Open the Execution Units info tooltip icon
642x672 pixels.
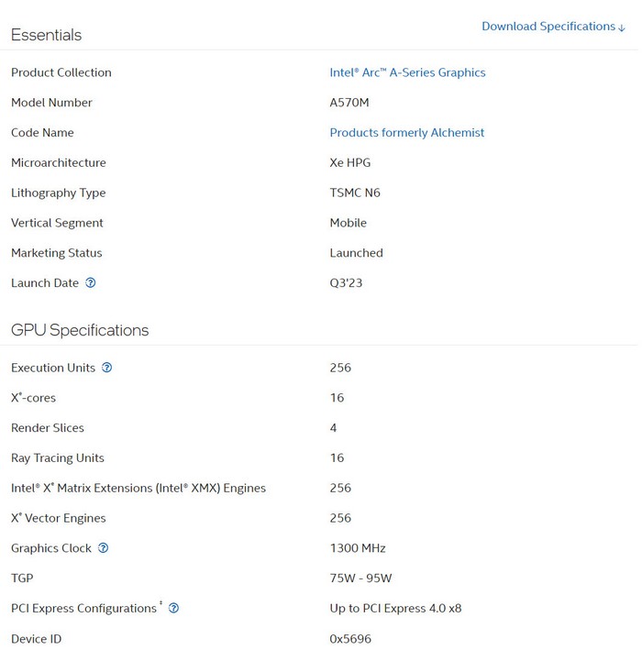(x=106, y=368)
